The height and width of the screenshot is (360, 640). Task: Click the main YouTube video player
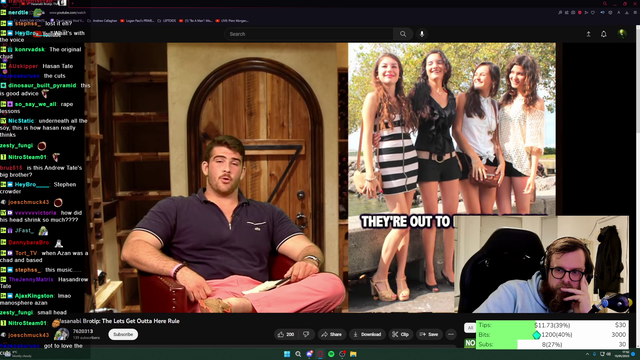click(x=320, y=178)
